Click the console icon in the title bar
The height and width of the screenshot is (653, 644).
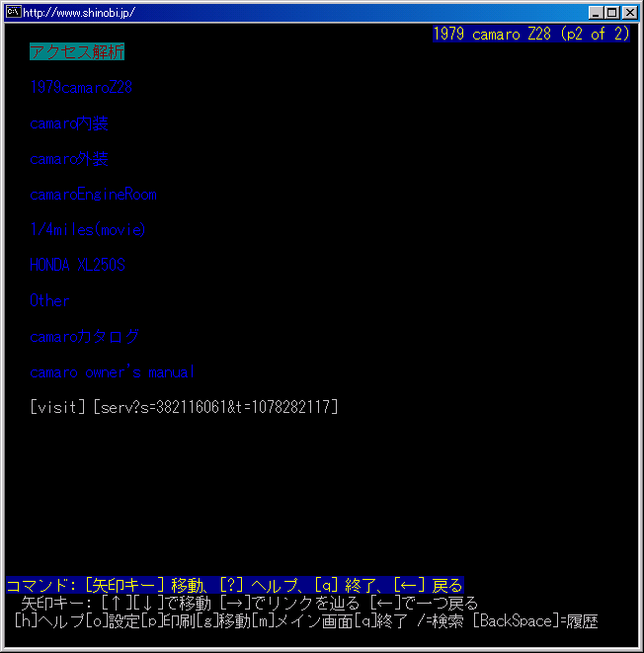(x=13, y=12)
